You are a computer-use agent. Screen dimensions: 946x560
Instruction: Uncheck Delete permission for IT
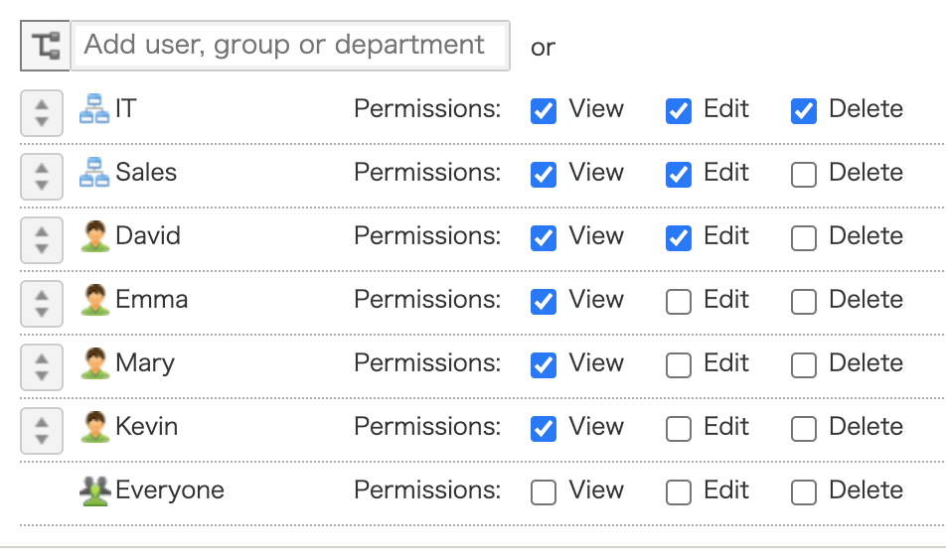click(x=804, y=110)
